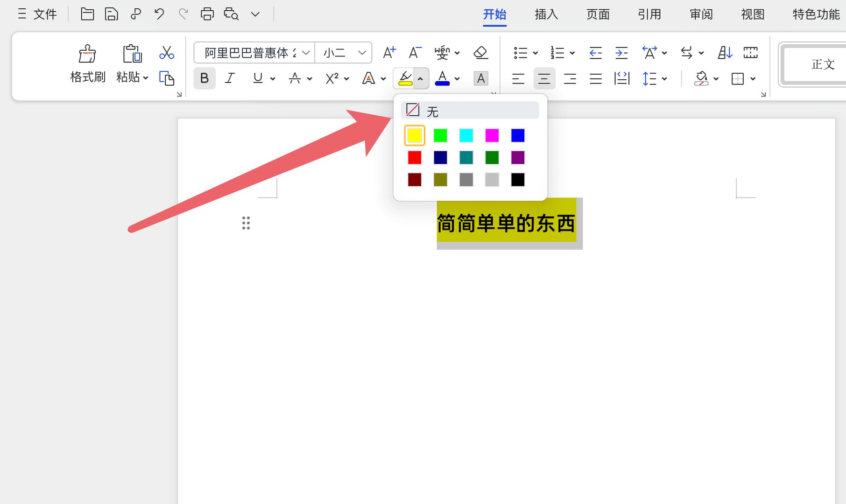The width and height of the screenshot is (846, 504).
Task: Open the font name dropdown
Action: [x=306, y=53]
